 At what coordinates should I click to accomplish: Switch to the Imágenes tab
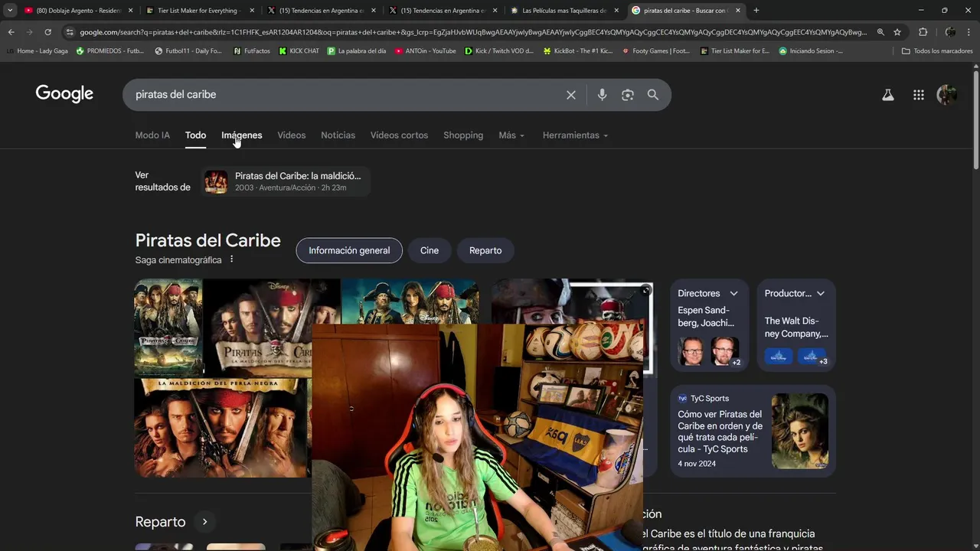241,135
